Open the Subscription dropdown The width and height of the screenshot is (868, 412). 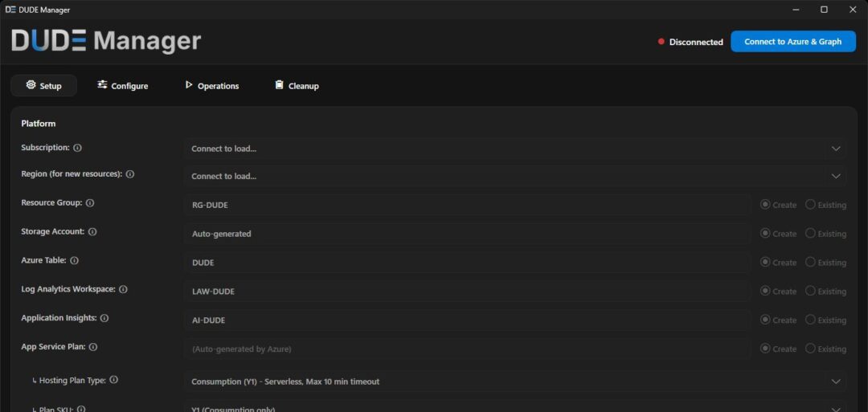tap(514, 149)
